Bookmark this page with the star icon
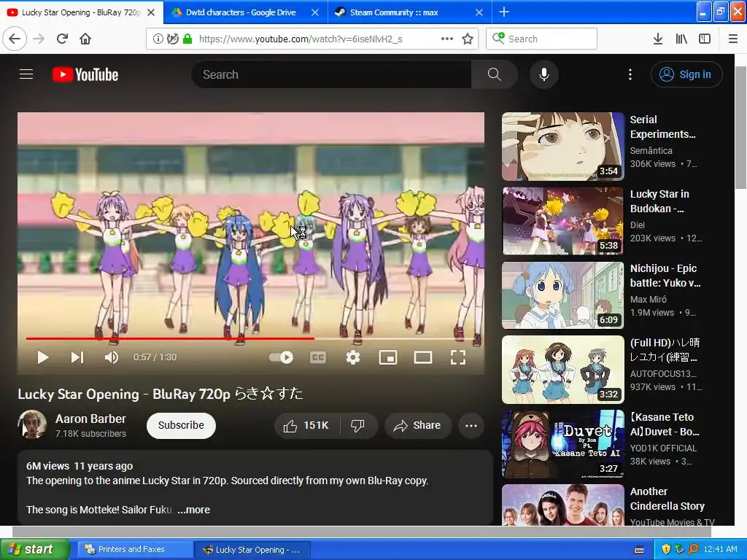The height and width of the screenshot is (560, 747). [x=468, y=39]
